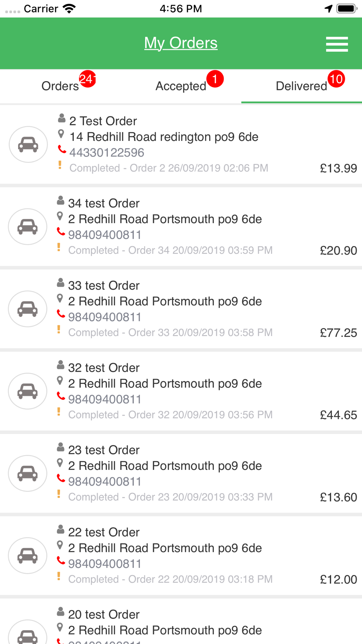The image size is (362, 644).
Task: Tap location pin icon on 14 Redhill Road
Action: (x=61, y=134)
